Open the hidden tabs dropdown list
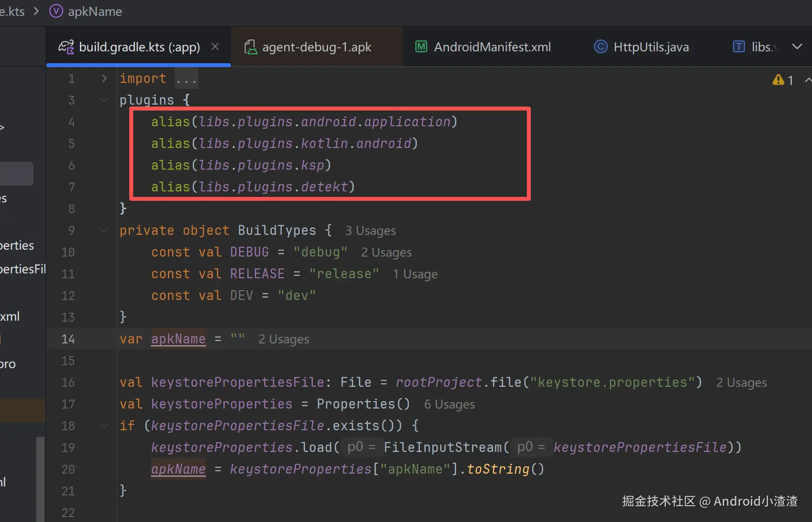 797,47
